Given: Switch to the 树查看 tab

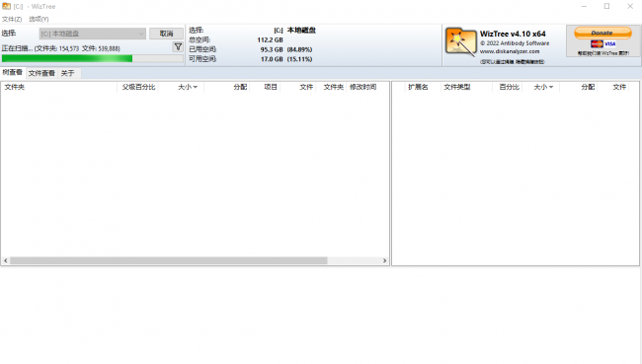Looking at the screenshot, I should tap(12, 72).
